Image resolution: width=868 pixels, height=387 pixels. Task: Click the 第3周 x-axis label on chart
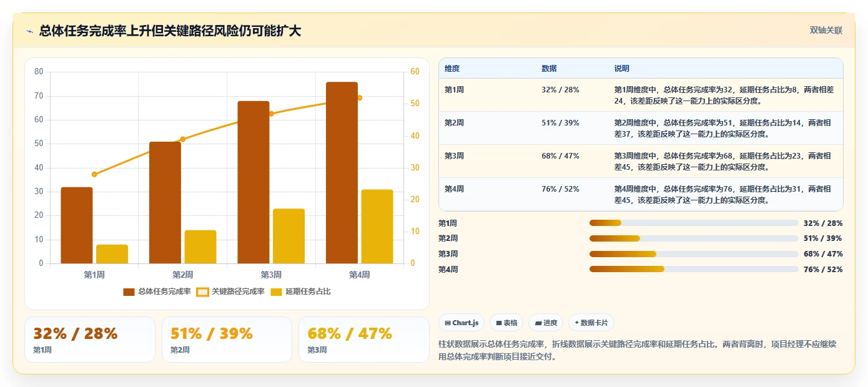271,275
